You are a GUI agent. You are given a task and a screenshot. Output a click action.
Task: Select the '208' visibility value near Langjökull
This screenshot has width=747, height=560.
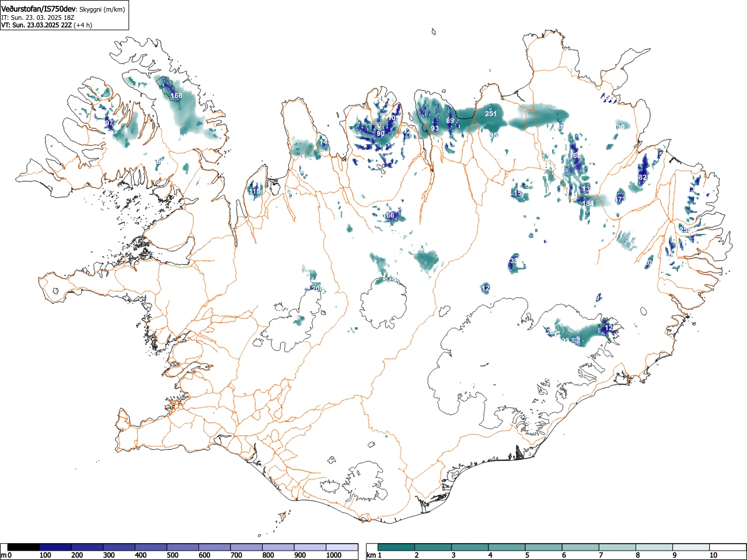point(317,289)
